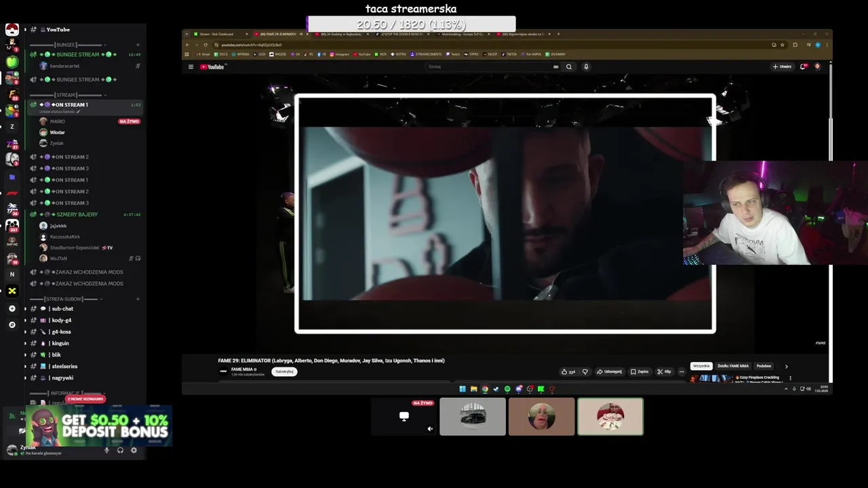868x488 pixels.
Task: Select the Wszystkie filter chip
Action: click(701, 366)
